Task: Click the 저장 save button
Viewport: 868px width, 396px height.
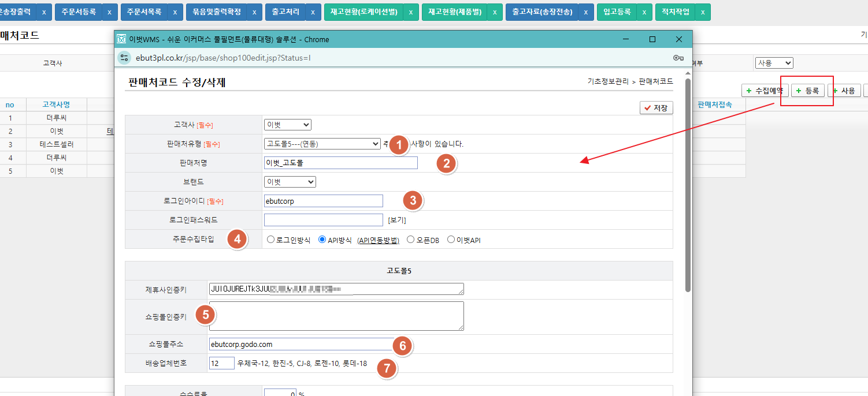Action: pyautogui.click(x=656, y=108)
